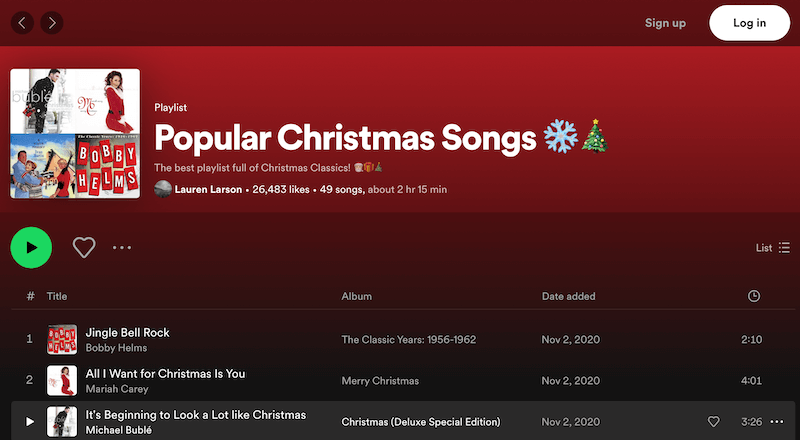Open the List view options dropdown
Screen dimensions: 800x440
[x=773, y=248]
